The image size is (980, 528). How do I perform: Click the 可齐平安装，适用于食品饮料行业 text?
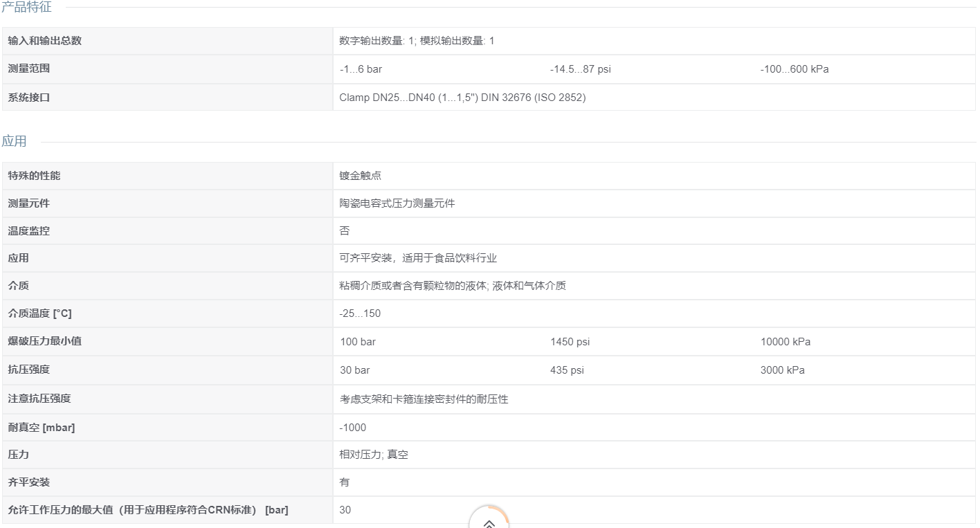[418, 258]
